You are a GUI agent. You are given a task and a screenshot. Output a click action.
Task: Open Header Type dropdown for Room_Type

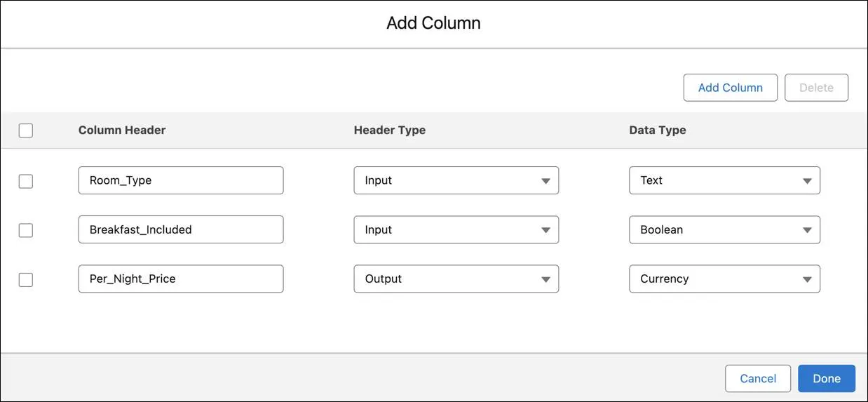[x=456, y=180]
